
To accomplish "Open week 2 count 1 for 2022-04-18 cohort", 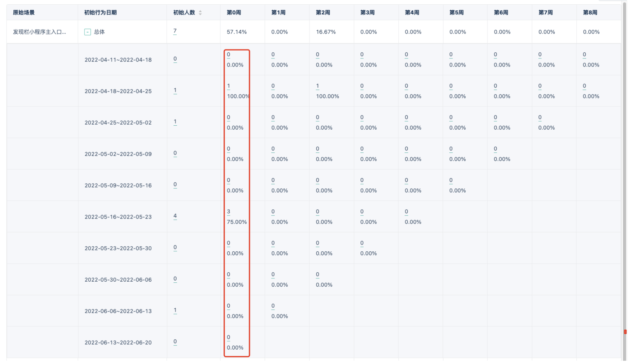I will pyautogui.click(x=317, y=86).
